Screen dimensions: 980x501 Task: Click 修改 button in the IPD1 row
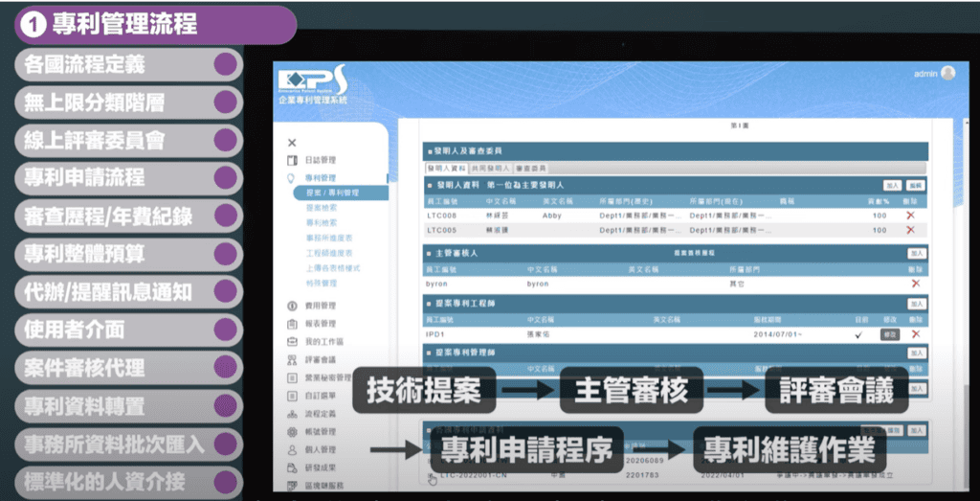(x=889, y=334)
